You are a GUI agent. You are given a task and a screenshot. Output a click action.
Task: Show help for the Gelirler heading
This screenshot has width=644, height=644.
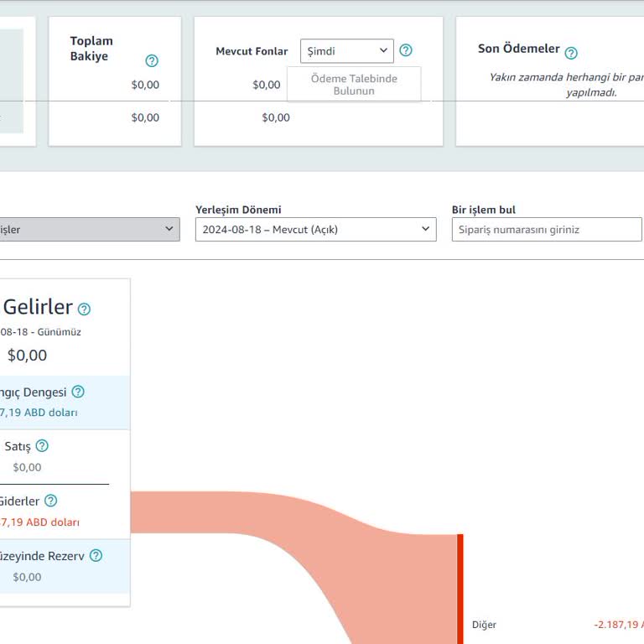tap(84, 309)
